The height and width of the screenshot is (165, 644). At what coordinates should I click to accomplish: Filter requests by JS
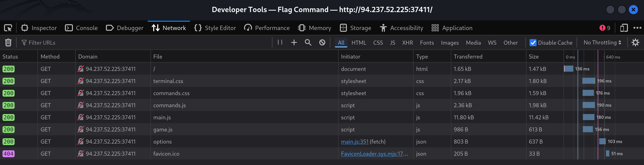pos(392,43)
